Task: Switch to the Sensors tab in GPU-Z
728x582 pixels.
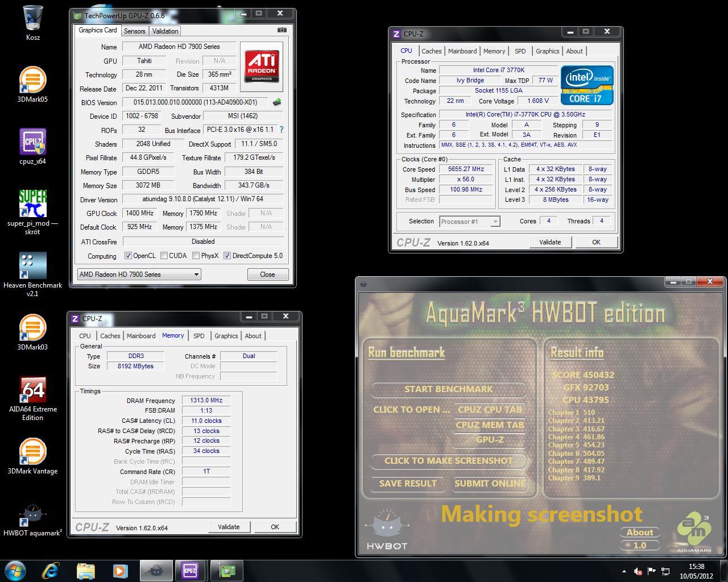Action: (134, 31)
